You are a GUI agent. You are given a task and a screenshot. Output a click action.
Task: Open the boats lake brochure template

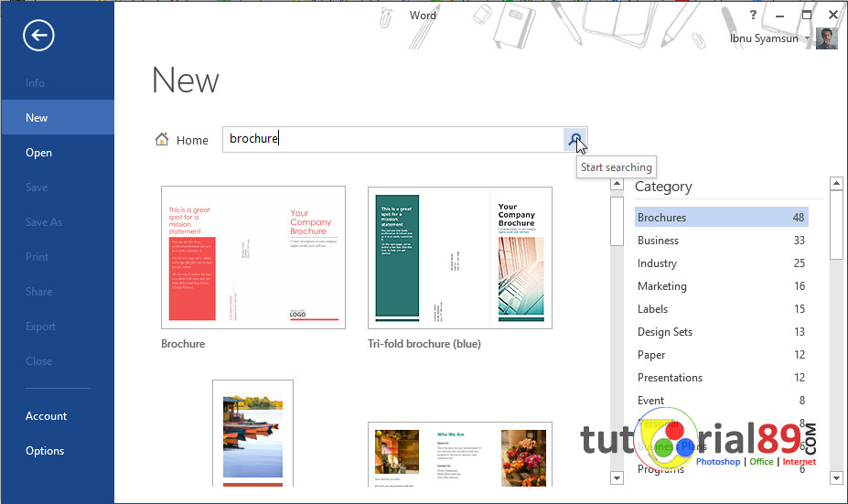(x=253, y=434)
